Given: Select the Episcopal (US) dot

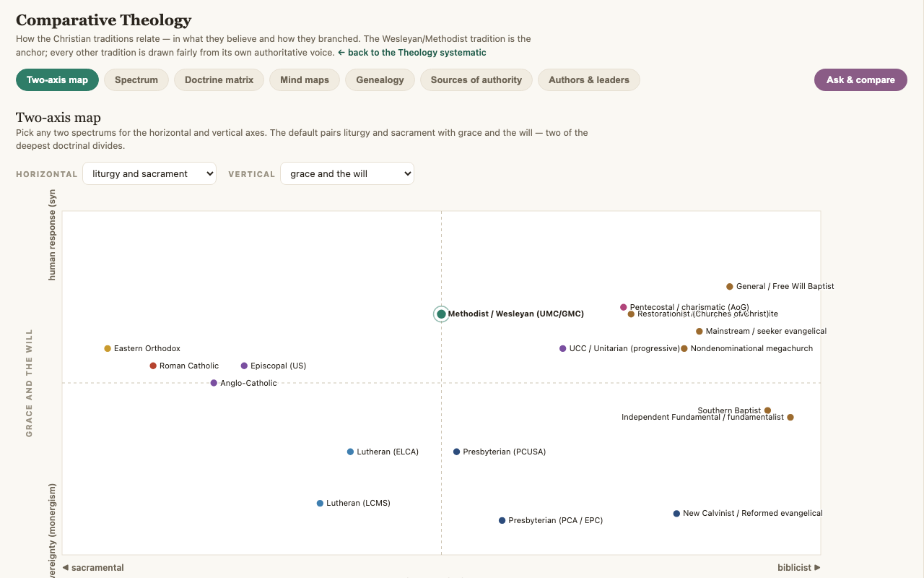Looking at the screenshot, I should coord(244,366).
